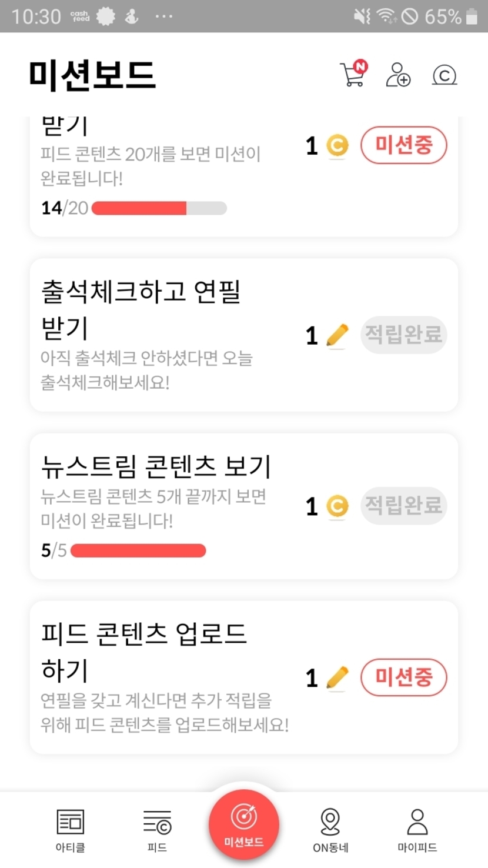Image resolution: width=488 pixels, height=868 pixels.
Task: Tap 미션중 button for 피드 콘텐츠 업로드
Action: point(403,677)
